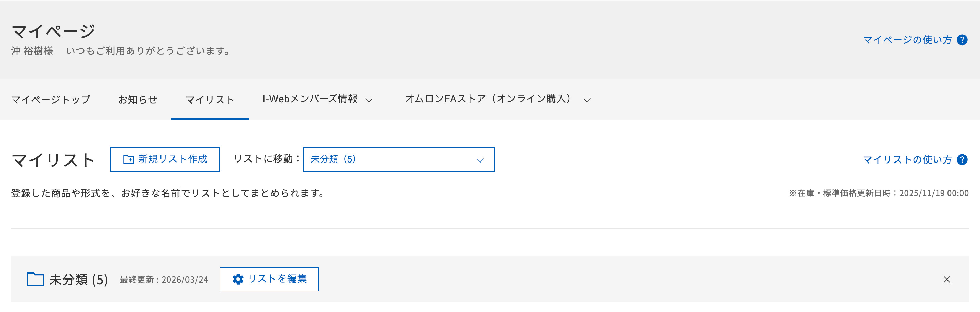The image size is (980, 312).
Task: Click the new-list folder icon in 新規リスト作成
Action: coord(128,159)
